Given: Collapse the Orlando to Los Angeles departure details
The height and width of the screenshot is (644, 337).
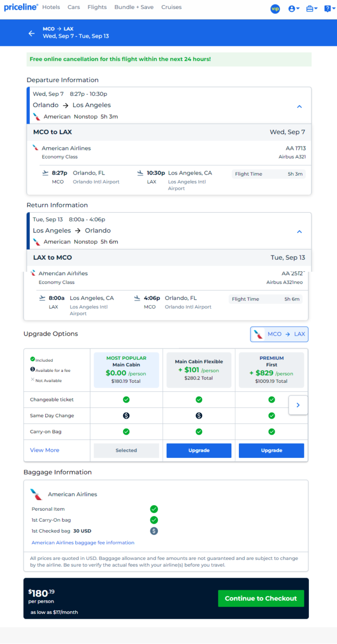Looking at the screenshot, I should pos(299,107).
